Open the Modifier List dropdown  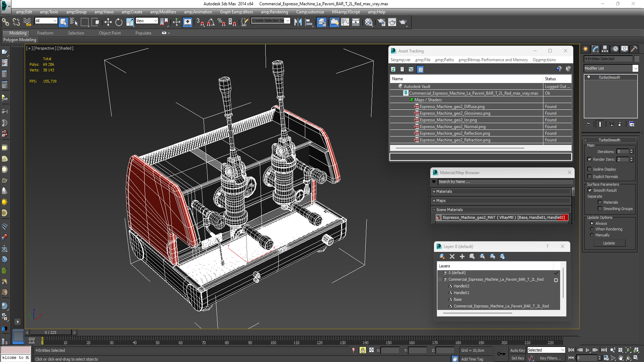tap(635, 68)
